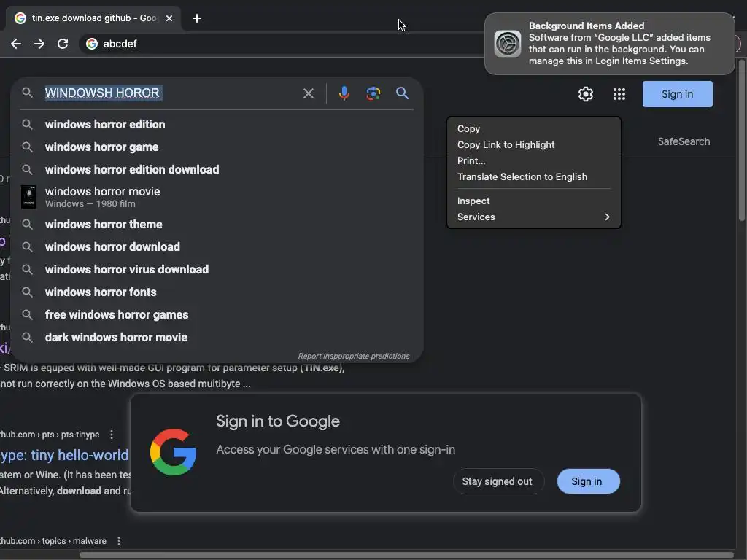Image resolution: width=747 pixels, height=560 pixels.
Task: Start voice search with microphone icon
Action: pos(344,93)
